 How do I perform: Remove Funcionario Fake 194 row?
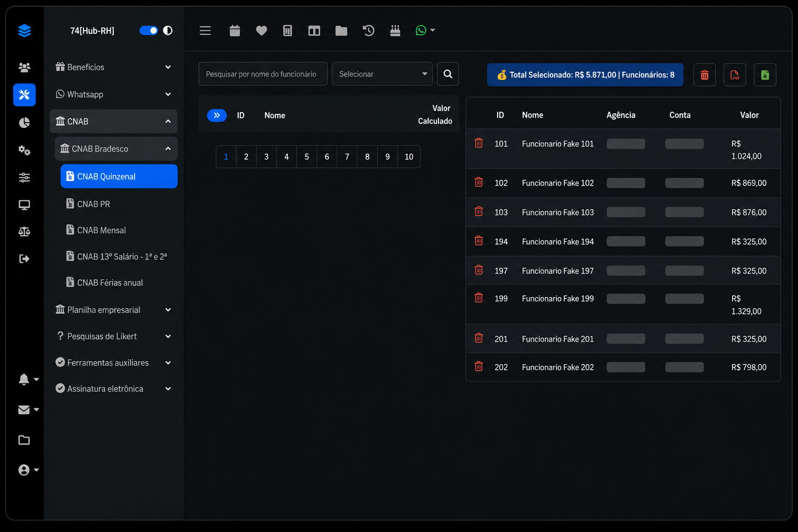coord(479,241)
